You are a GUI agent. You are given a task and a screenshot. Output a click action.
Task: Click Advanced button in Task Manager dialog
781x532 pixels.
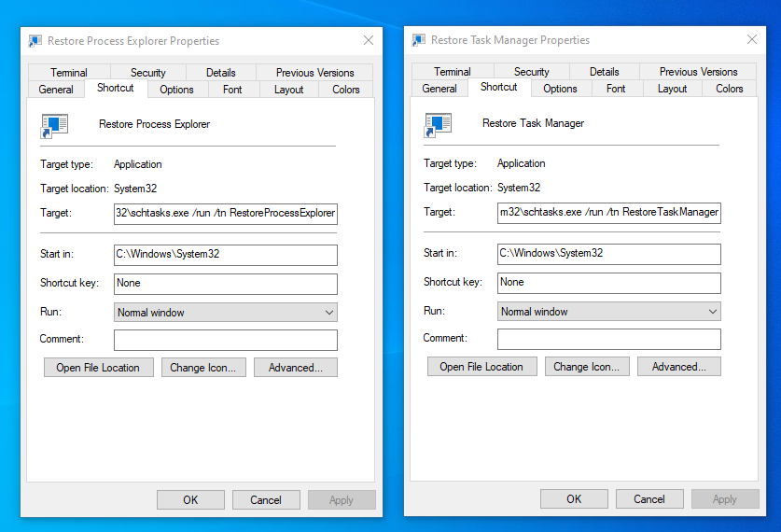(679, 367)
